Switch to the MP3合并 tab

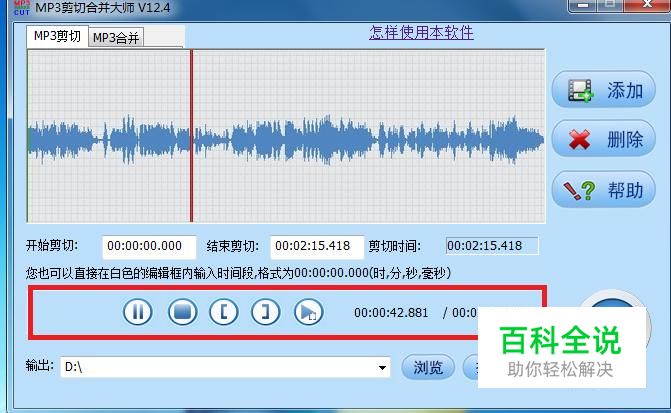[x=116, y=38]
